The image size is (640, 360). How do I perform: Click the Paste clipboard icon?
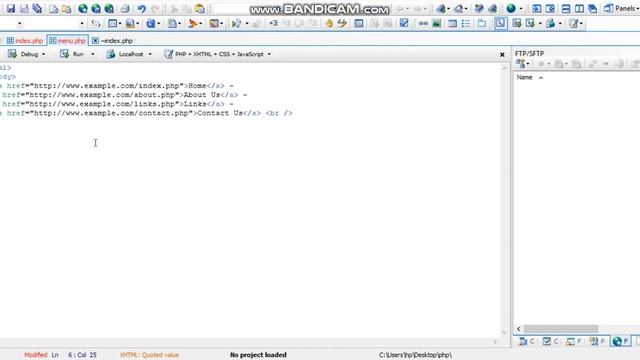click(200, 9)
